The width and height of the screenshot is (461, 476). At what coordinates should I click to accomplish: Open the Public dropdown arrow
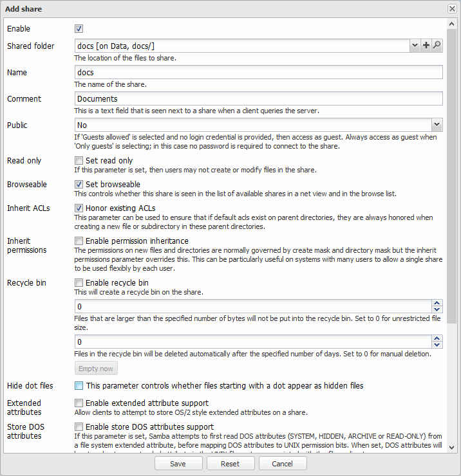tap(437, 125)
